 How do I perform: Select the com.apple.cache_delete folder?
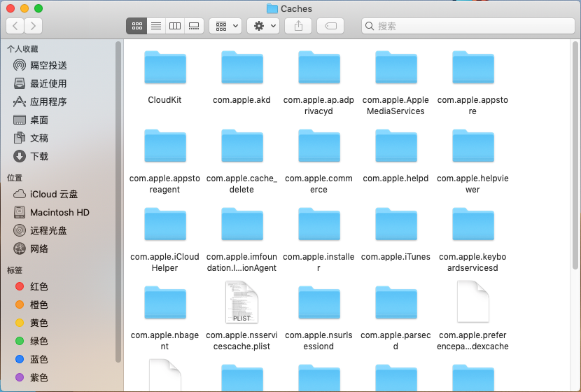click(242, 146)
